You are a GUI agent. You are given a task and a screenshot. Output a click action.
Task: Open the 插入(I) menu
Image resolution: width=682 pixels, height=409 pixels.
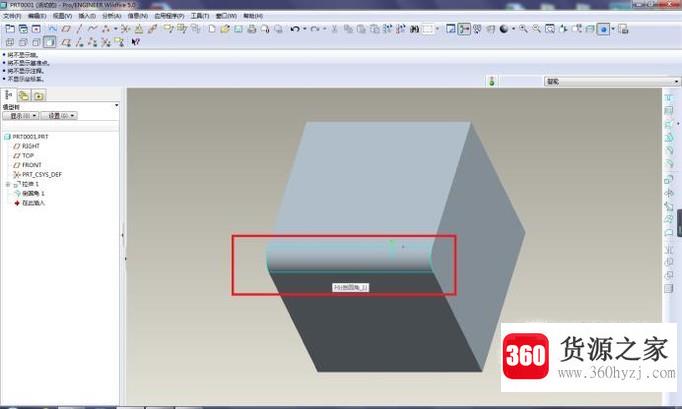pos(87,16)
